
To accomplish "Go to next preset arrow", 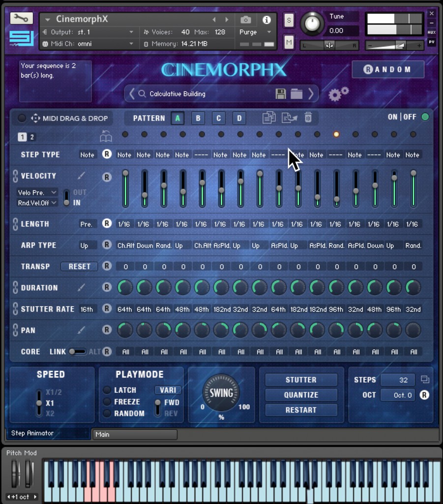I will tap(310, 94).
